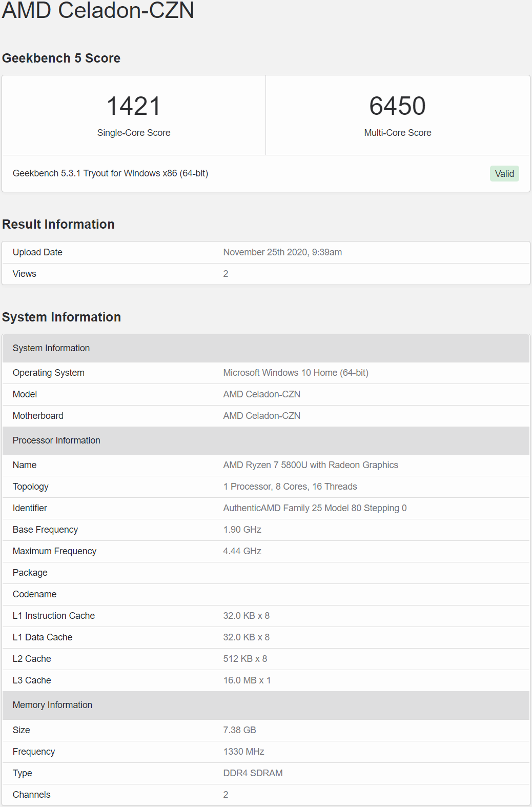Click the 1421 single-core score number
The width and height of the screenshot is (532, 807).
pos(134,106)
